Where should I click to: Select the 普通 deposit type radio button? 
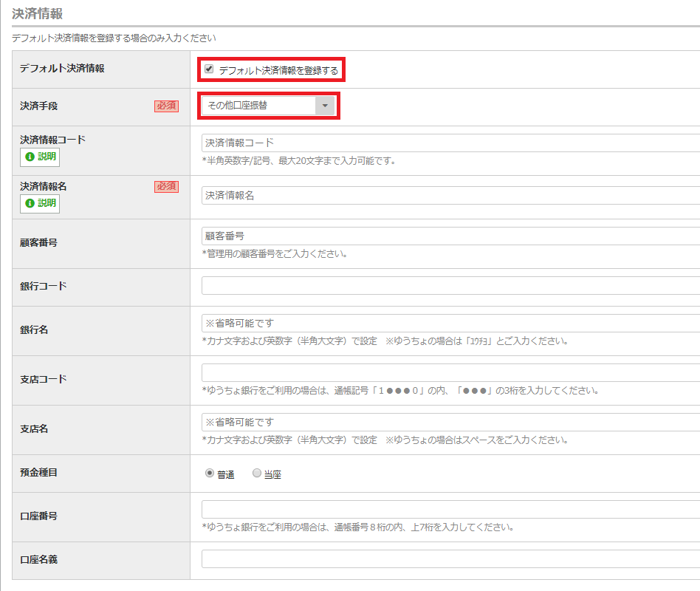pos(210,474)
